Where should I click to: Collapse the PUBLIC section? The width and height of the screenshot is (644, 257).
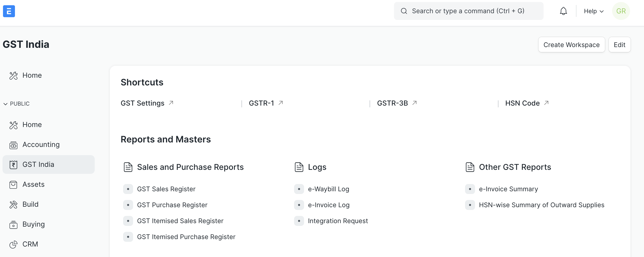(5, 104)
